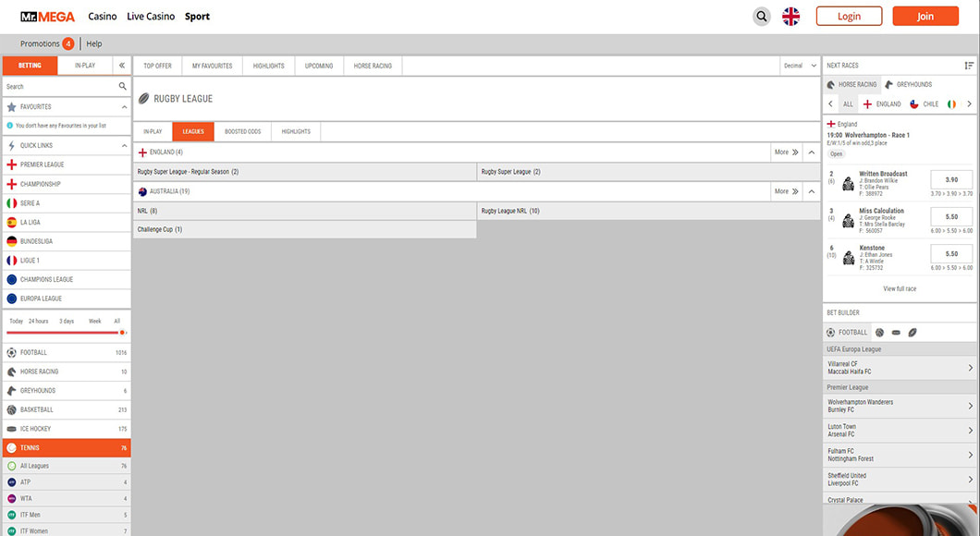980x536 pixels.
Task: Switch to the In-Play sidebar toggle
Action: [x=85, y=66]
